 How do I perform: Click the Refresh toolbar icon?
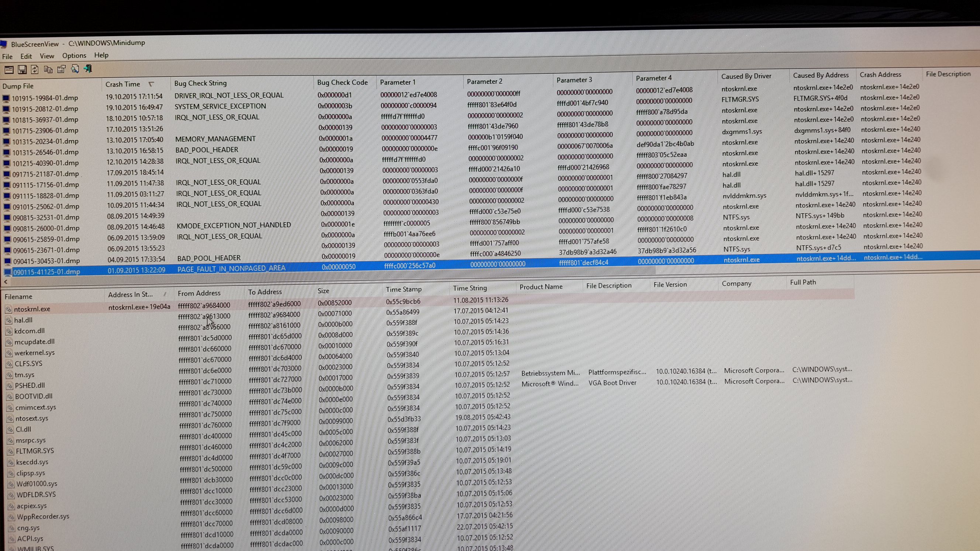pos(35,69)
